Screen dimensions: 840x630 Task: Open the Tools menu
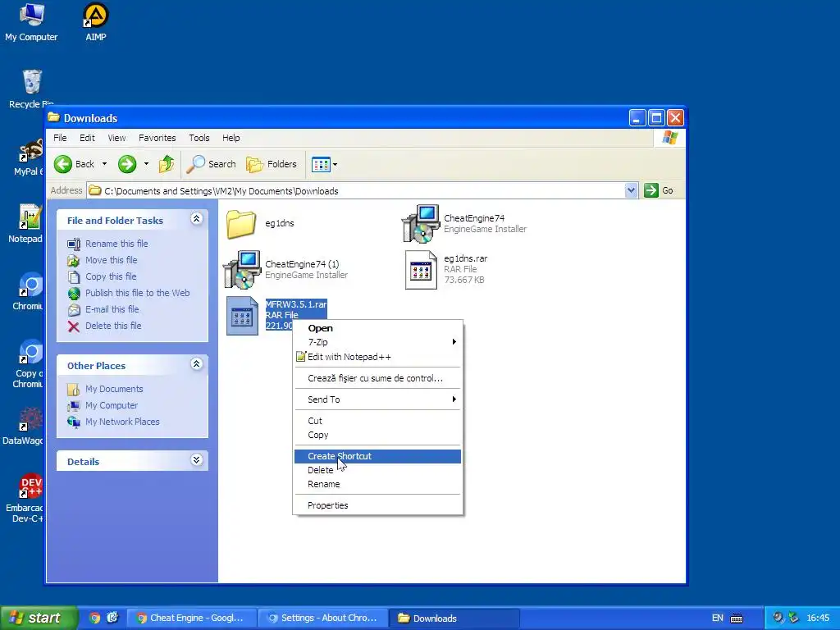tap(199, 138)
